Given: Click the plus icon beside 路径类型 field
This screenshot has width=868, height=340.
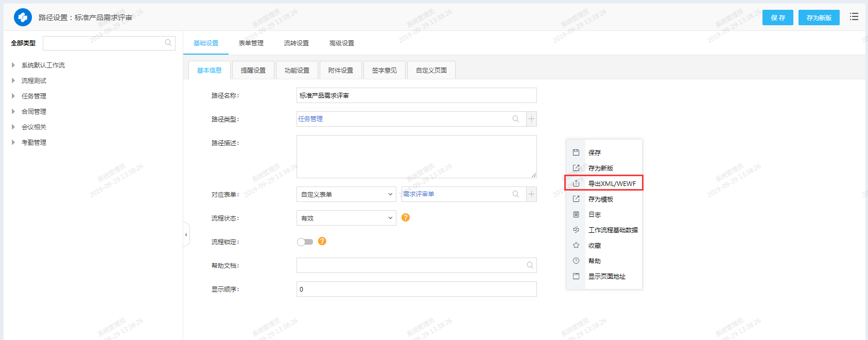Looking at the screenshot, I should [531, 119].
